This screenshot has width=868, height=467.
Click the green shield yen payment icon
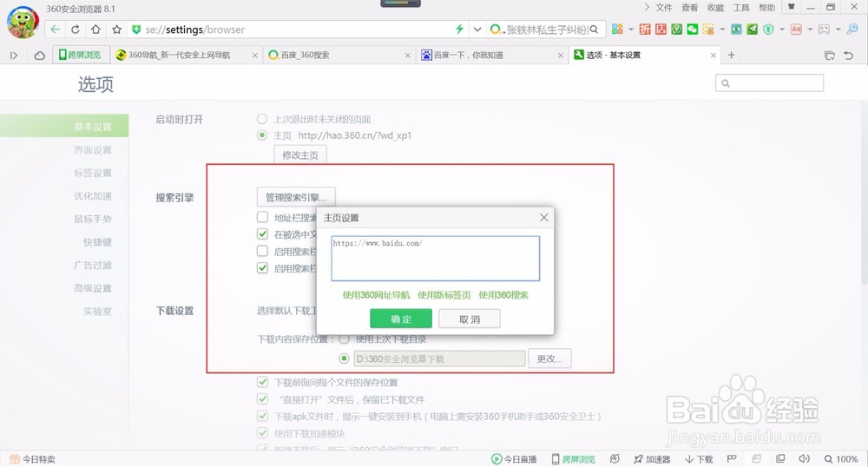click(768, 30)
